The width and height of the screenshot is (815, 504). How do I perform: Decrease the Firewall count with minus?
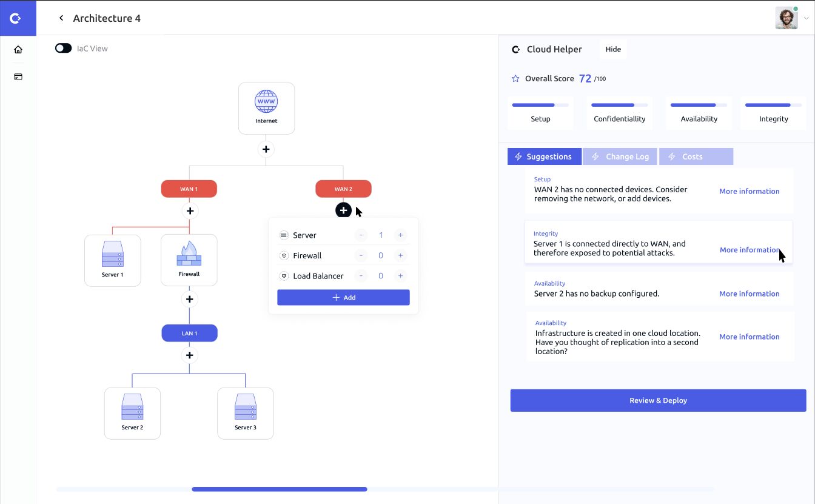click(x=361, y=256)
